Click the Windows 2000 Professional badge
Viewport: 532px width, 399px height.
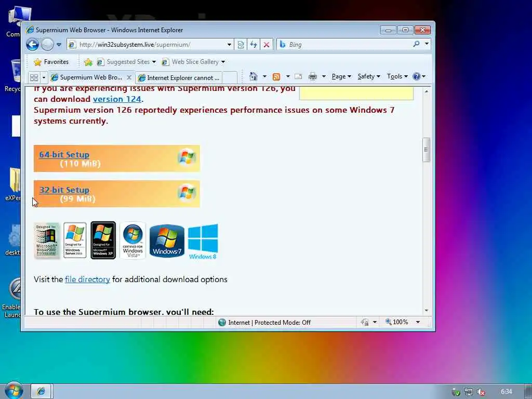click(46, 241)
